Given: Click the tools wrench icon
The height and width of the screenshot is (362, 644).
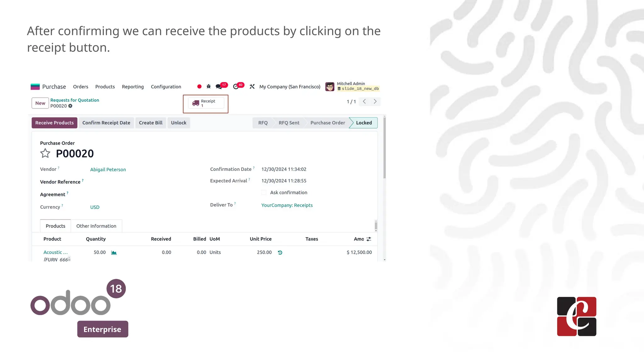Looking at the screenshot, I should 252,86.
